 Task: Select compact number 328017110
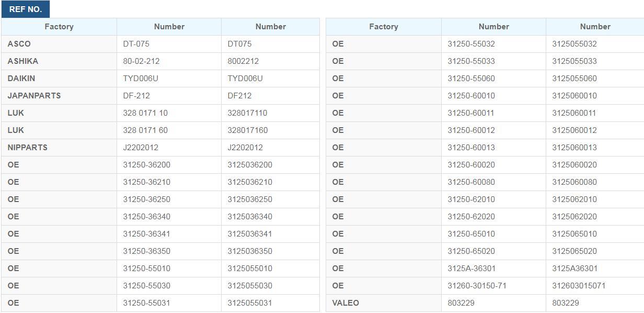(247, 113)
